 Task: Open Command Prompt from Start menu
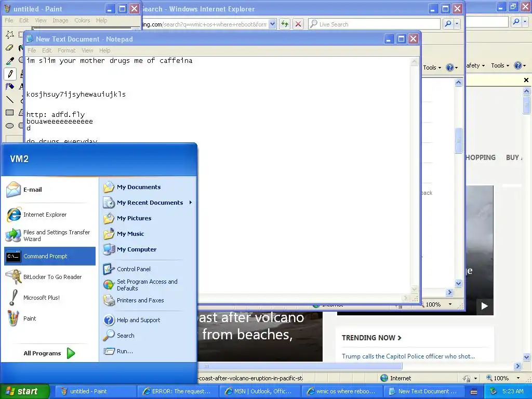click(49, 256)
